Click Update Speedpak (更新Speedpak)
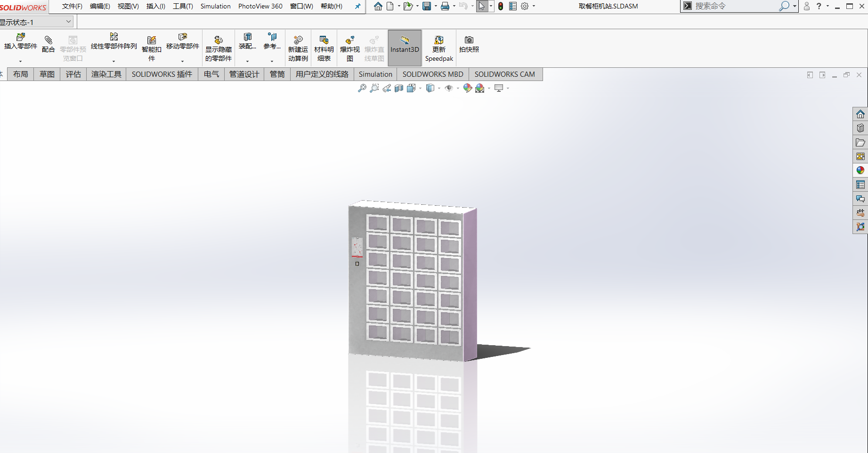Image resolution: width=868 pixels, height=453 pixels. (x=439, y=40)
